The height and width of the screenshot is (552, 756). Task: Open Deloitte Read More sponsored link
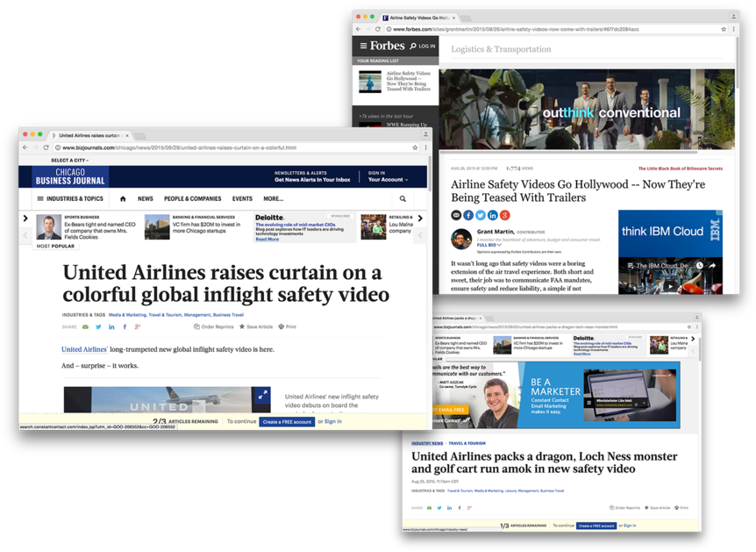267,240
